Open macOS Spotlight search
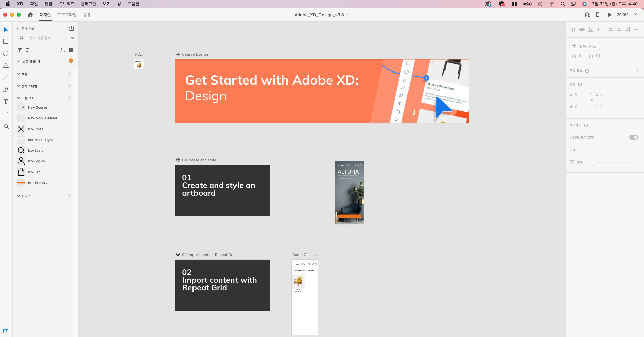This screenshot has width=644, height=337. (563, 4)
